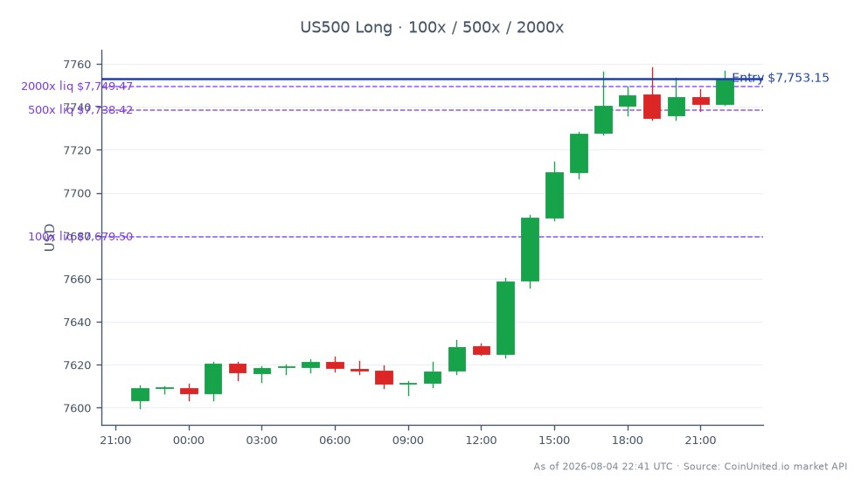Select the 2000x liq $7,749.47 label

point(77,87)
